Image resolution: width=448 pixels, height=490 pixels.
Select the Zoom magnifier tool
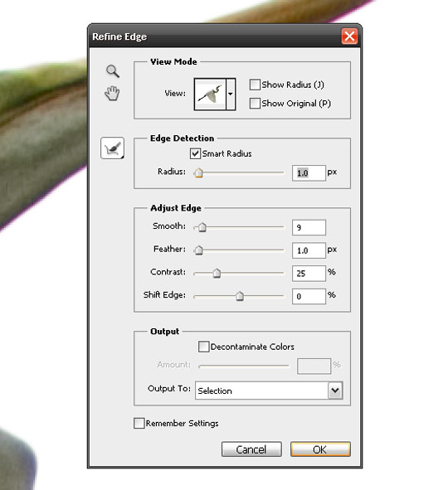tap(113, 71)
